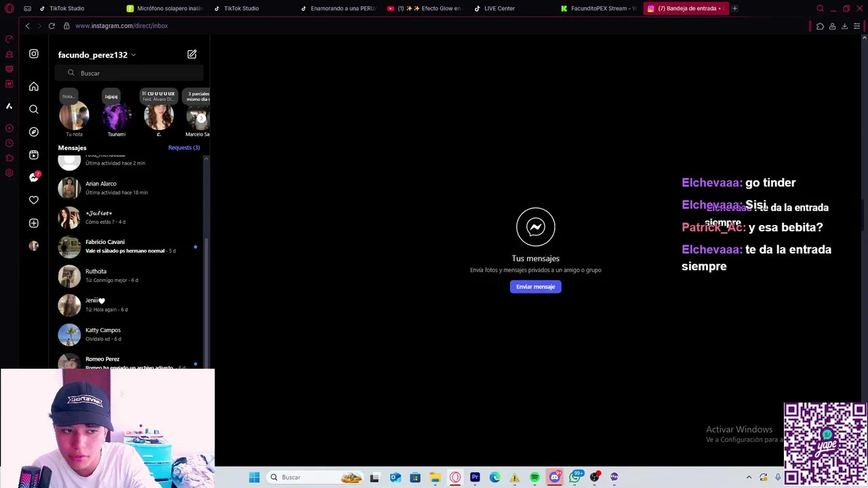This screenshot has height=488, width=868.
Task: Open Opera GX menu logo
Action: pyautogui.click(x=8, y=8)
